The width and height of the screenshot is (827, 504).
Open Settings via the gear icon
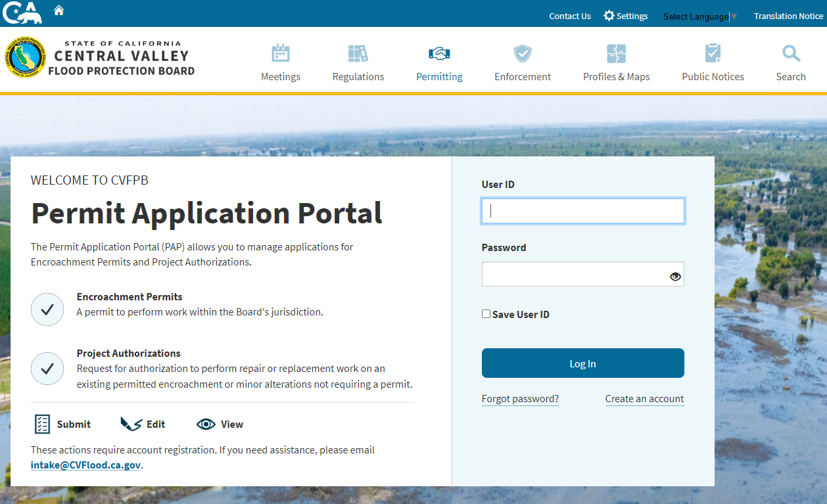tap(609, 16)
